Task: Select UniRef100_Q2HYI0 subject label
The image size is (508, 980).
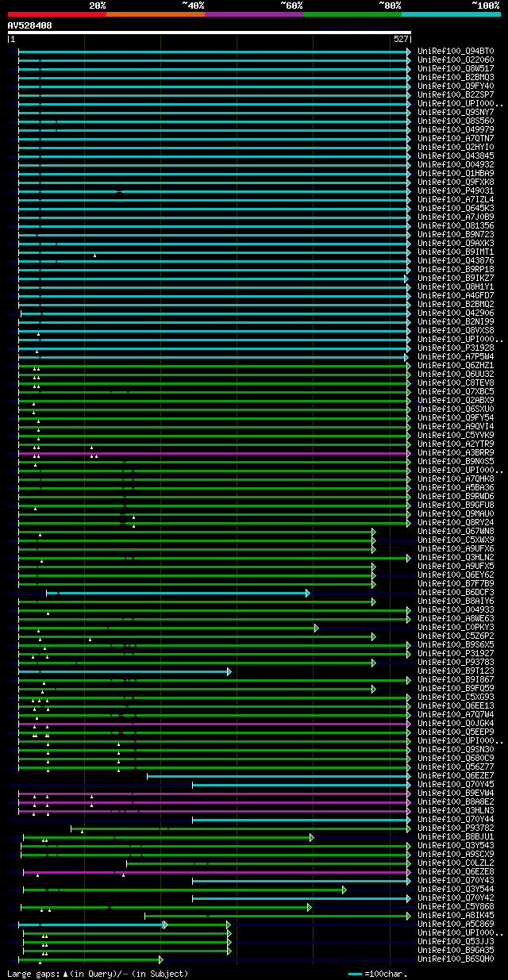Action: pyautogui.click(x=456, y=147)
